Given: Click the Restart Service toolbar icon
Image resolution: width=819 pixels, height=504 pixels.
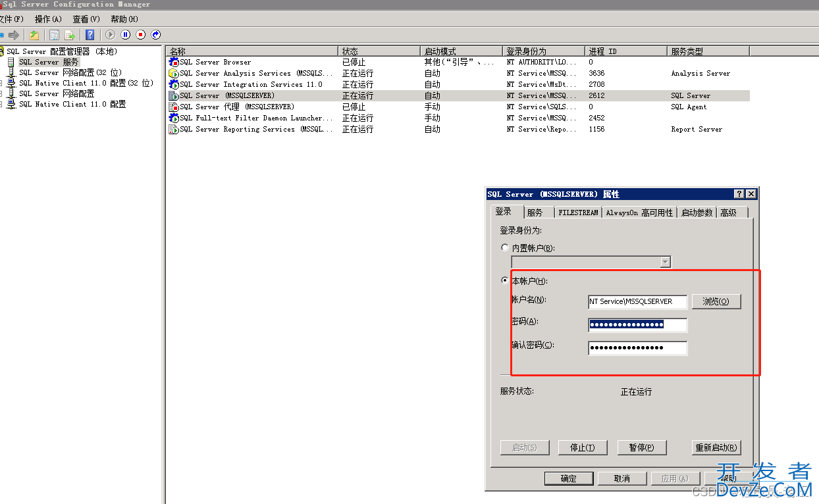Looking at the screenshot, I should (156, 35).
